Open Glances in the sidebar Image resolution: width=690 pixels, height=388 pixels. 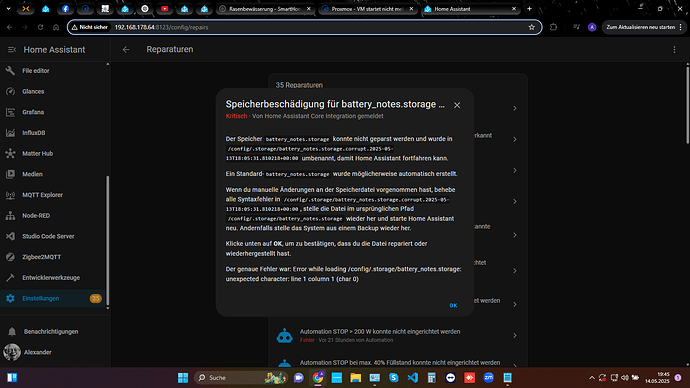53,92
